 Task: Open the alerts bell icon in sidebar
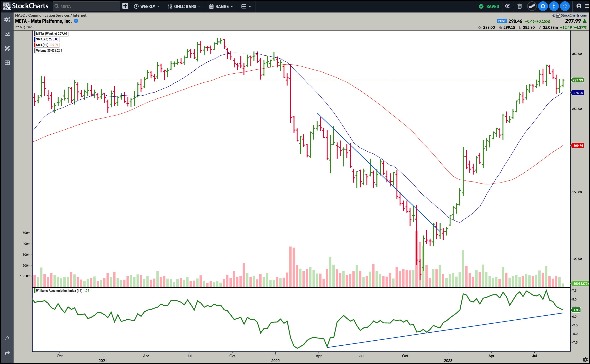point(7,339)
